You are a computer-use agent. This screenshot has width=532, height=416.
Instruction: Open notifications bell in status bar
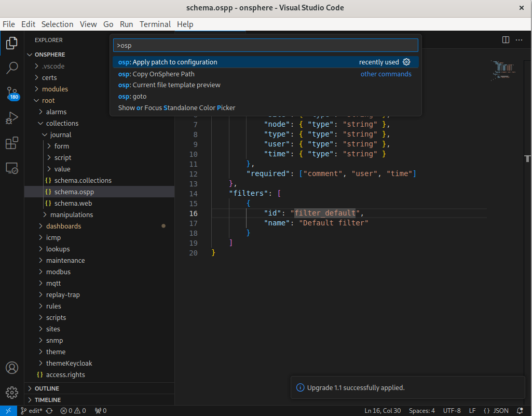[520, 411]
